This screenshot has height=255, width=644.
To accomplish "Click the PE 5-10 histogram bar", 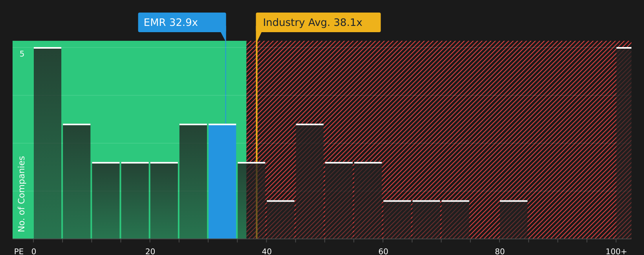I will (x=77, y=181).
